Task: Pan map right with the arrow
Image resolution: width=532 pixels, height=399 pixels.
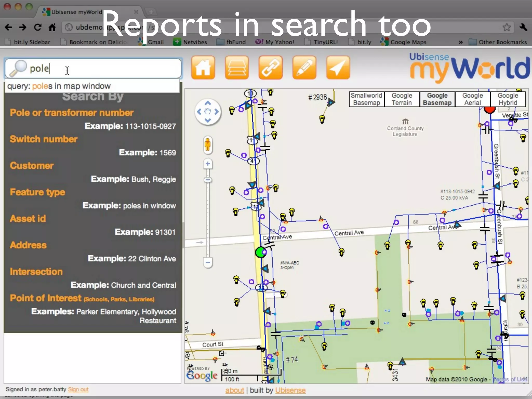Action: coord(216,112)
